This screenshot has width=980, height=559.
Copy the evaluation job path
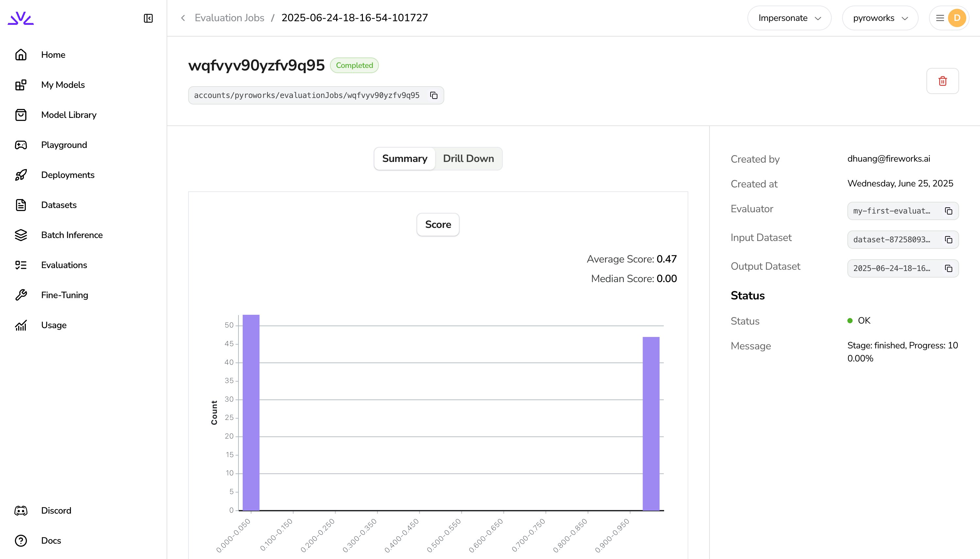pyautogui.click(x=433, y=95)
